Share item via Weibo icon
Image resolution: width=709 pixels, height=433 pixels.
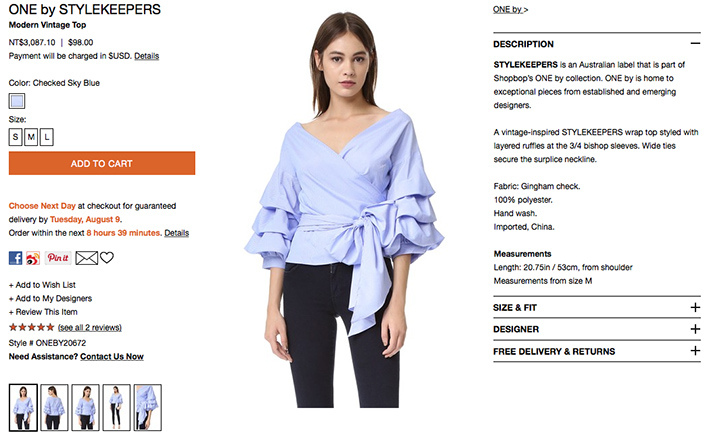click(33, 258)
